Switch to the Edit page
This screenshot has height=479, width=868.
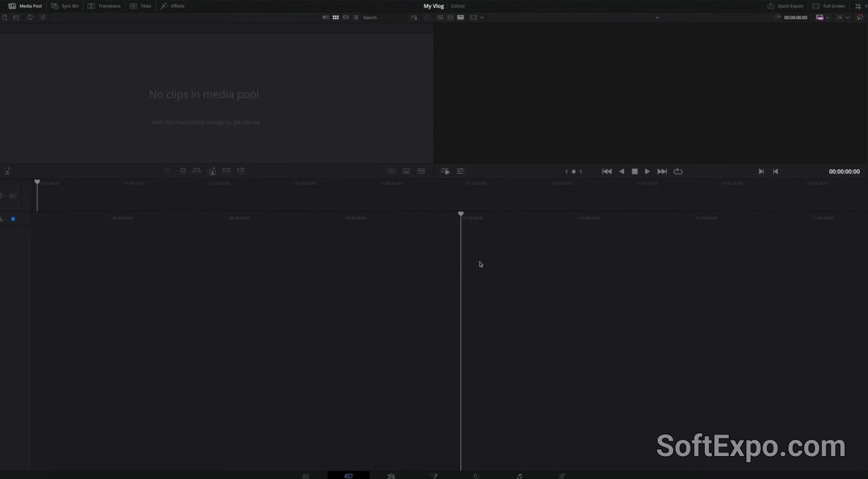pos(391,476)
